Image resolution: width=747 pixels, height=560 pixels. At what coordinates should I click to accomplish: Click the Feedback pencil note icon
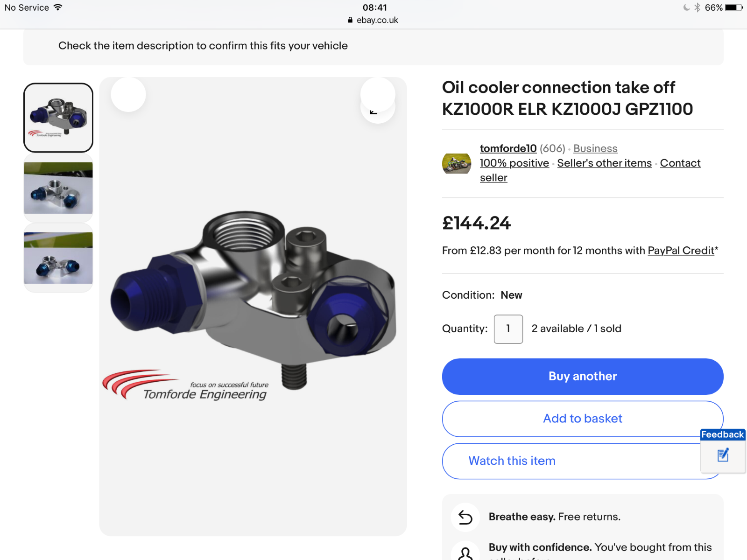pyautogui.click(x=723, y=455)
